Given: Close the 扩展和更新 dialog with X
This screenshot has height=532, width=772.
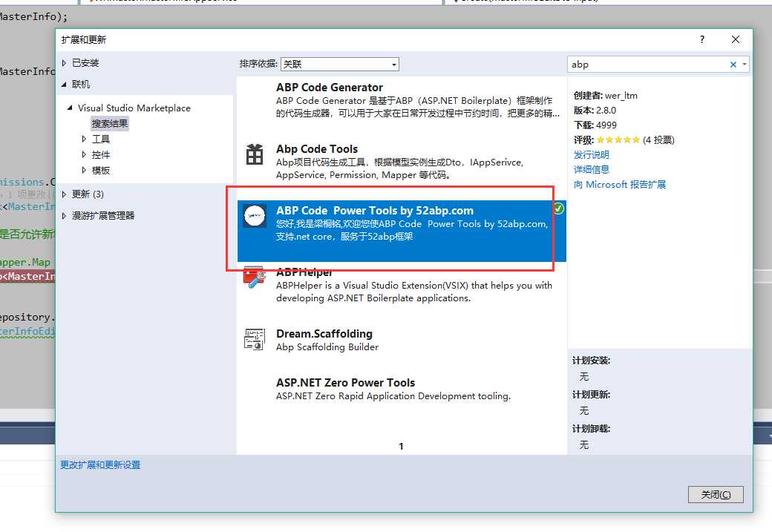Looking at the screenshot, I should [x=736, y=39].
